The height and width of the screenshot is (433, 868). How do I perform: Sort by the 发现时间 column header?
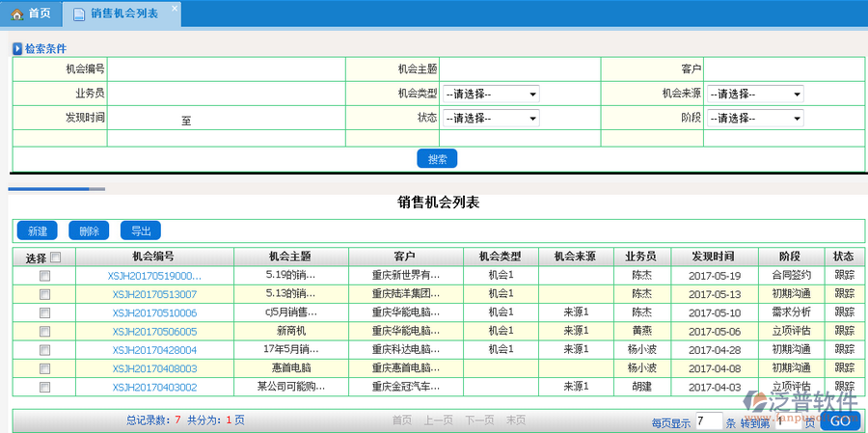[713, 257]
